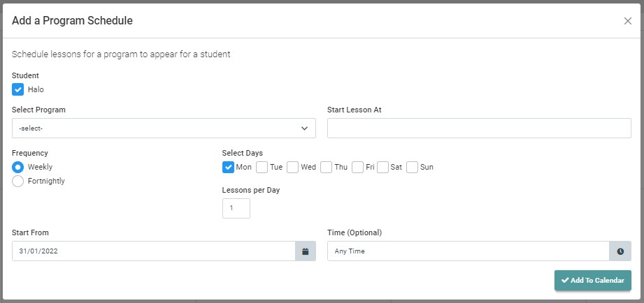This screenshot has height=303, width=644.
Task: Select the Fortnightly frequency option
Action: click(17, 182)
